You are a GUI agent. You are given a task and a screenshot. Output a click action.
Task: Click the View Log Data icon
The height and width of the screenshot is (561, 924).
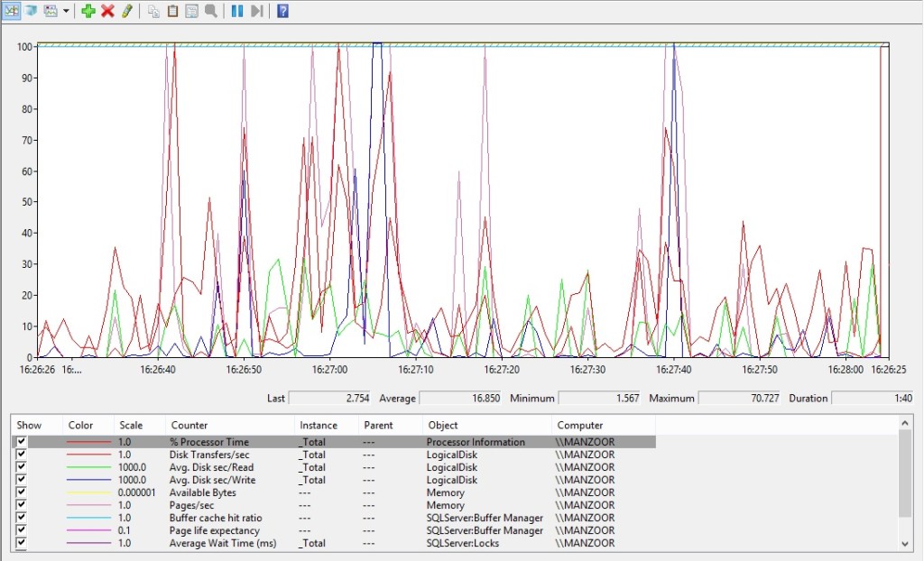(x=31, y=11)
